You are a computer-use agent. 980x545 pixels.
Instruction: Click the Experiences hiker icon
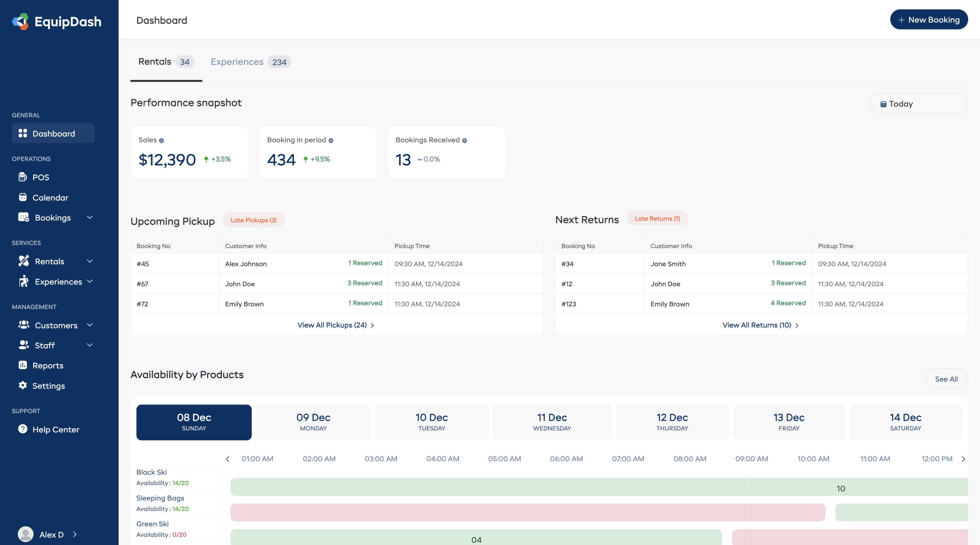coord(24,281)
